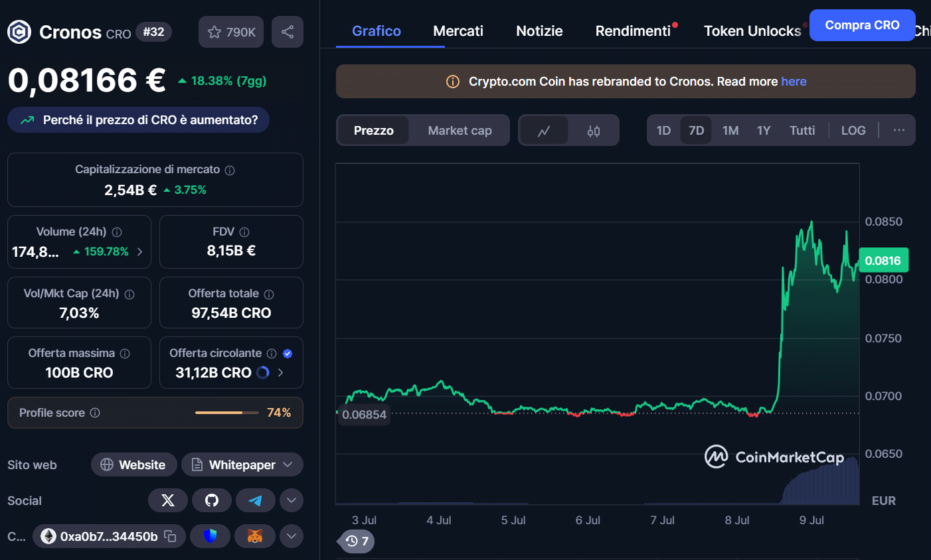Click the 9 Jul date on chart axis
The height and width of the screenshot is (560, 931).
click(811, 520)
